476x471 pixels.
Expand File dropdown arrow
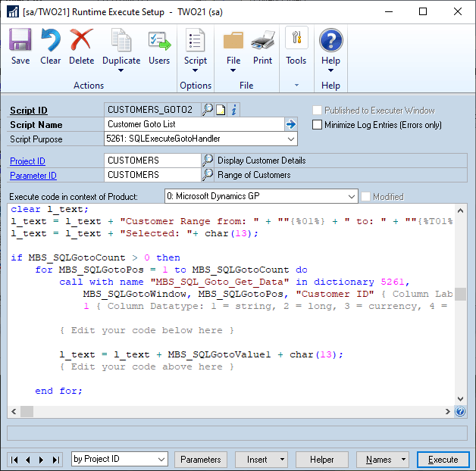(x=233, y=70)
